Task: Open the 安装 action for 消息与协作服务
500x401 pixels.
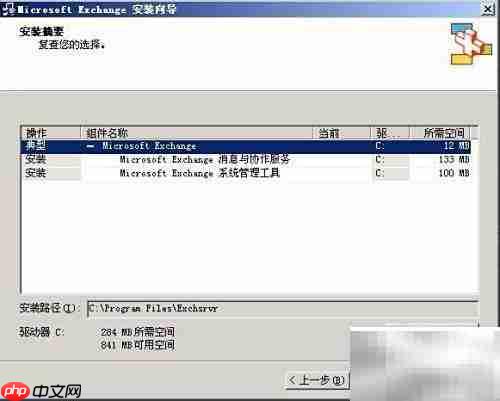Action: [51, 159]
